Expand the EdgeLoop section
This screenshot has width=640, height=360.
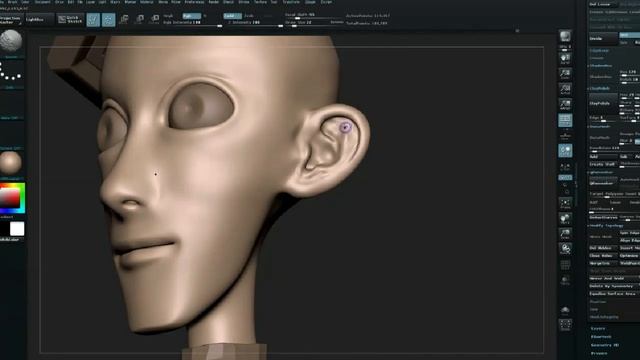pyautogui.click(x=599, y=51)
